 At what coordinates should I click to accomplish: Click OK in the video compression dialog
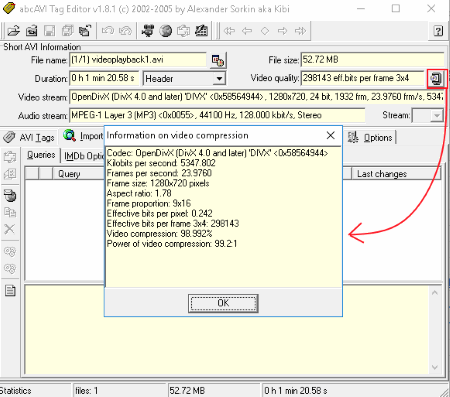pyautogui.click(x=223, y=303)
